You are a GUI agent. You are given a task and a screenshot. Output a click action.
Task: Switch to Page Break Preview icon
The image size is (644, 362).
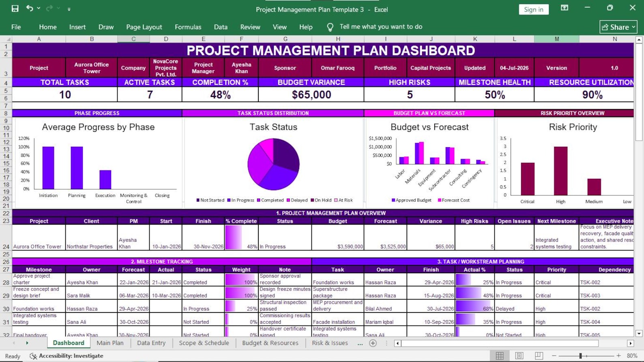539,356
